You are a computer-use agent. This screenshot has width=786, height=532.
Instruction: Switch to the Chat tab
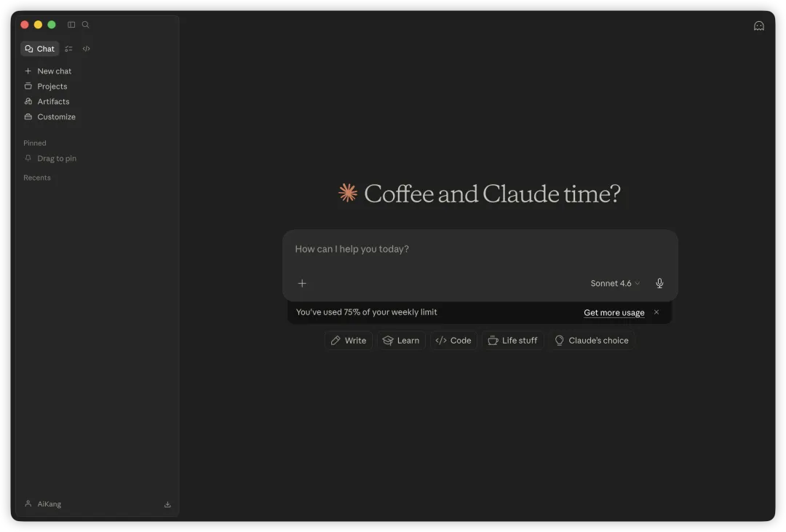click(39, 49)
